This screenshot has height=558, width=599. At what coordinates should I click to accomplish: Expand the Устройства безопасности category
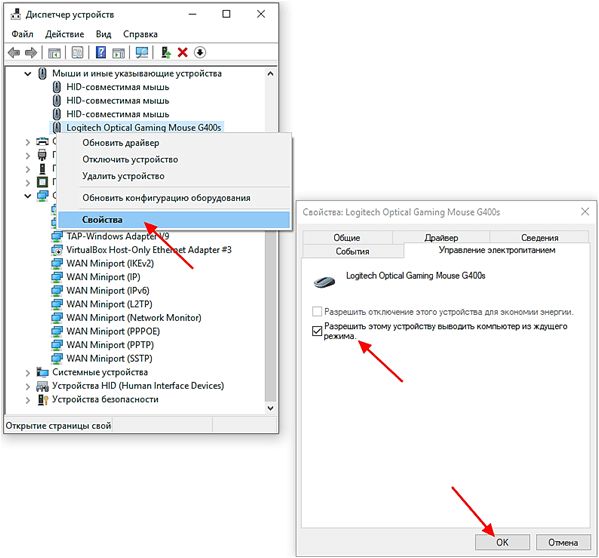tap(28, 400)
